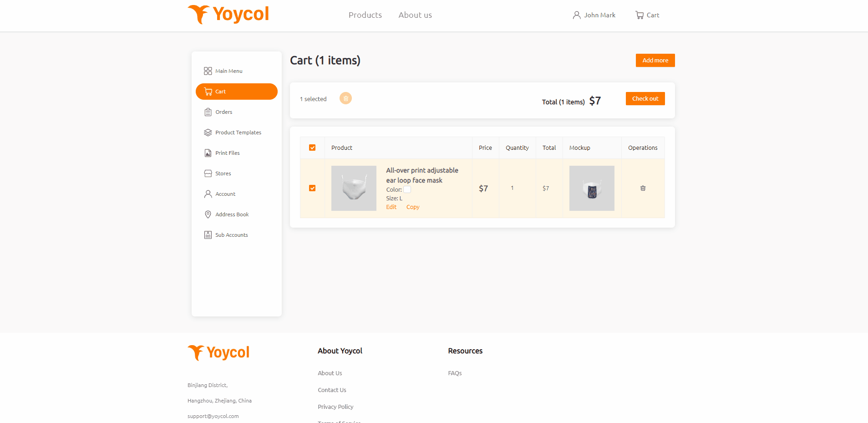The height and width of the screenshot is (423, 868).
Task: Open the Sub Accounts section
Action: point(231,234)
